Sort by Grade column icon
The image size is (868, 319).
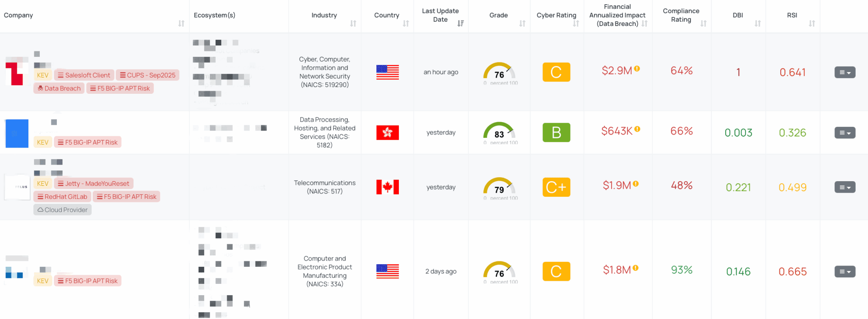(522, 23)
